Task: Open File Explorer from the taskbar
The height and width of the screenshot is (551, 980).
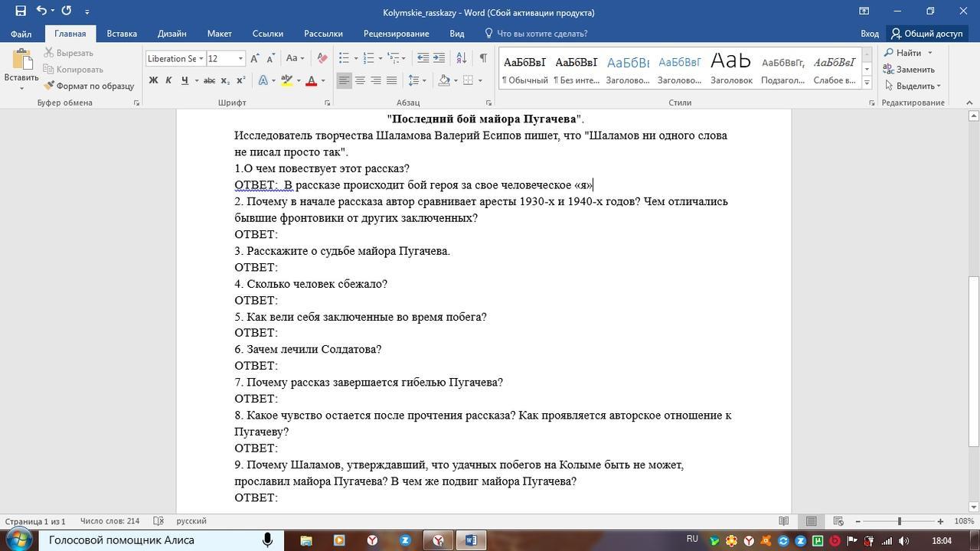Action: click(x=306, y=540)
